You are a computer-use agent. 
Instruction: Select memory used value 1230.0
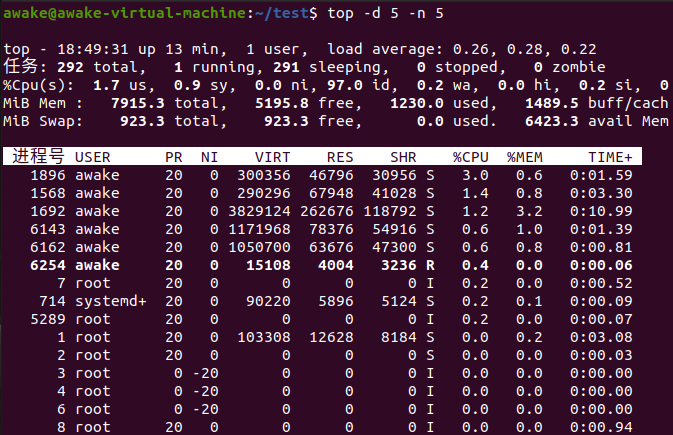coord(417,103)
